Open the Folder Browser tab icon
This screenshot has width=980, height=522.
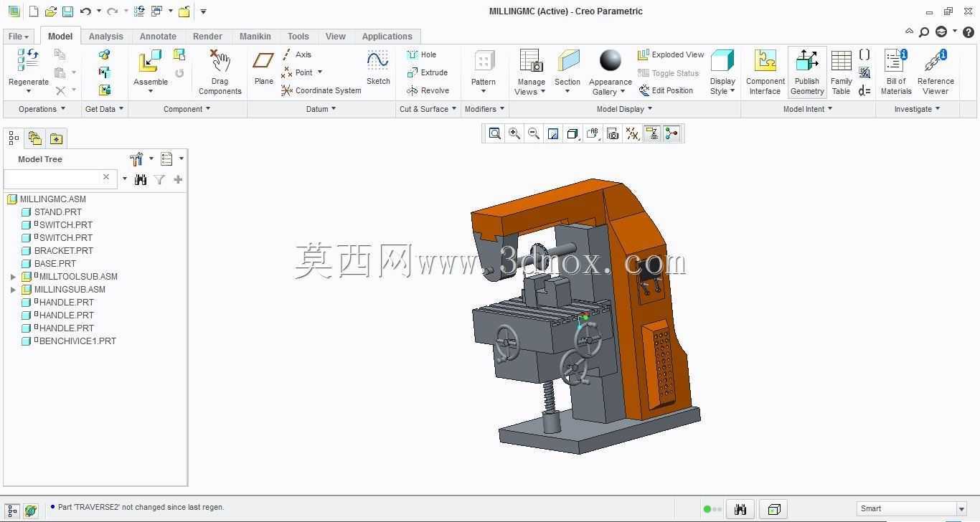coord(34,138)
